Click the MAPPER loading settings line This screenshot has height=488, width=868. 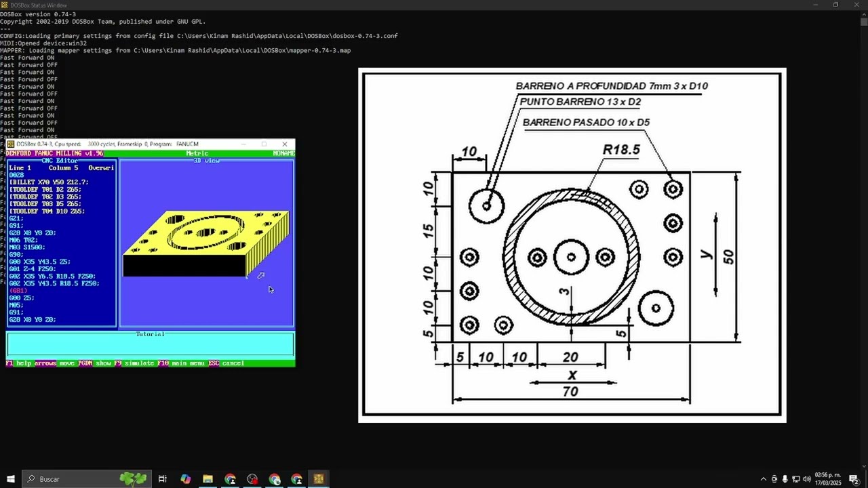coord(176,50)
